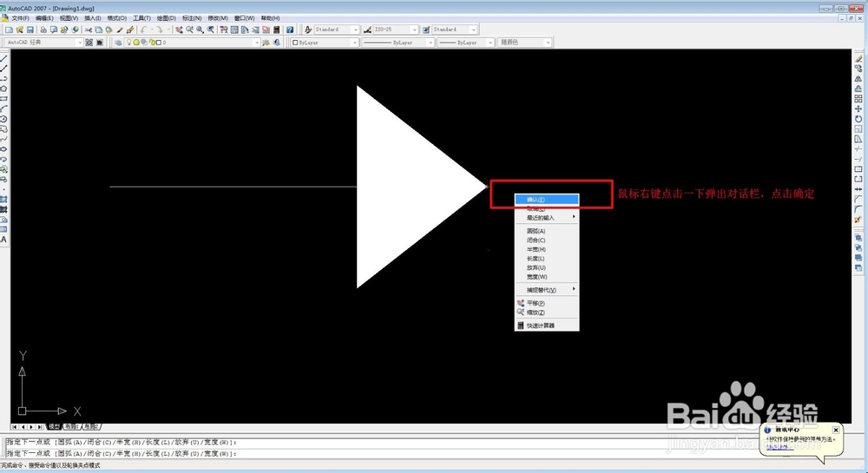This screenshot has height=473, width=868.
Task: Click the Zoom Previous toolbar icon
Action: (x=210, y=30)
